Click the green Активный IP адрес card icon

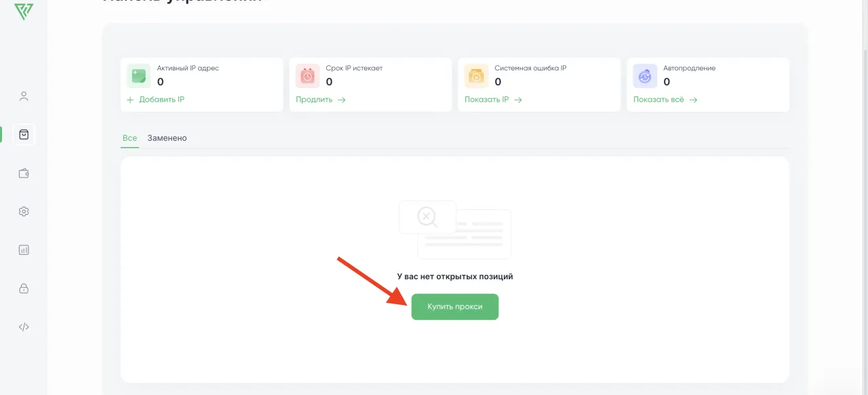tap(138, 76)
